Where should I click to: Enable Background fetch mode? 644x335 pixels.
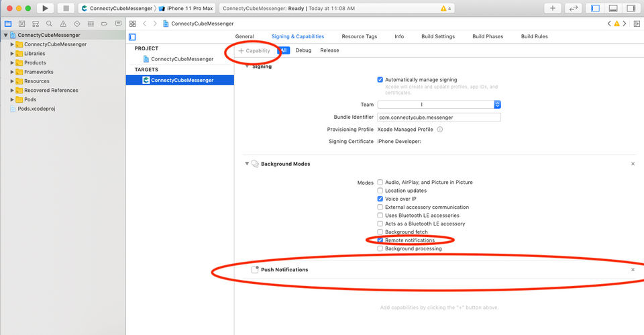380,232
